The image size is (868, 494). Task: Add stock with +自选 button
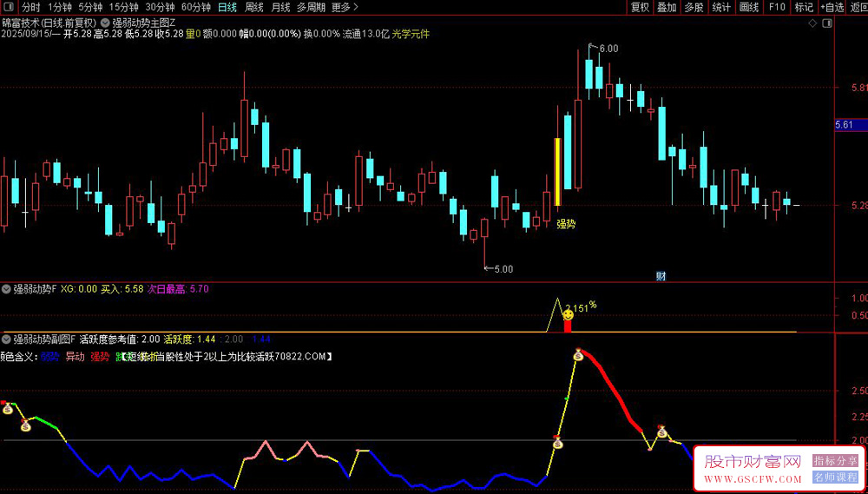[832, 7]
